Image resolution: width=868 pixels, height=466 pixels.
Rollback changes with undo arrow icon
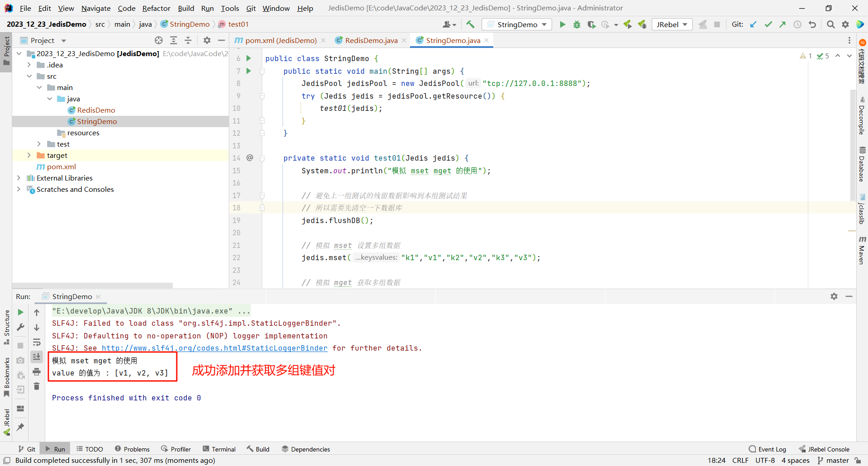pos(812,24)
